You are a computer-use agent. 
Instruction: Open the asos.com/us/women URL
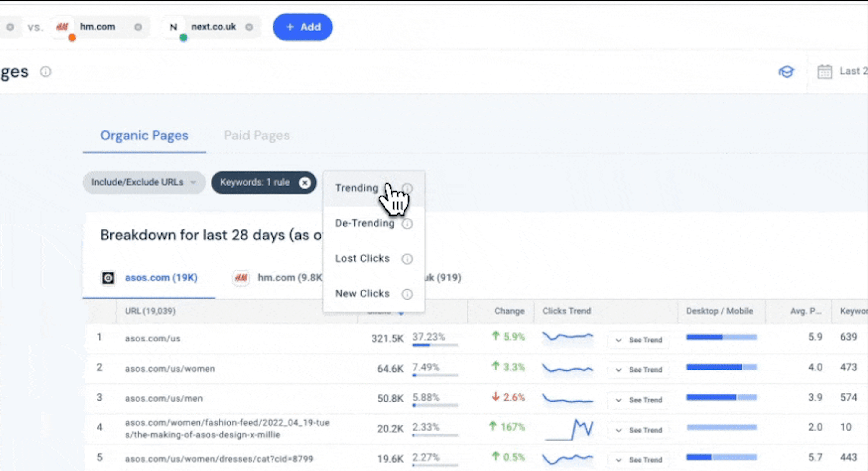(x=170, y=369)
